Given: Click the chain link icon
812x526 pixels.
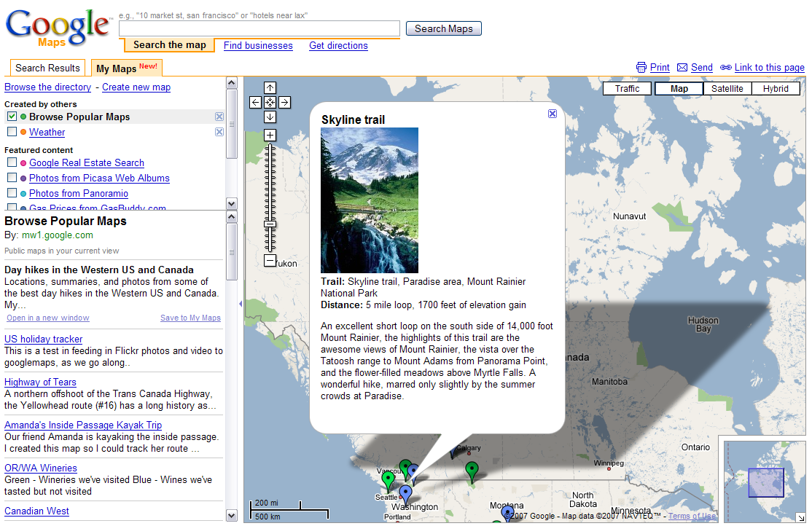Looking at the screenshot, I should click(725, 67).
